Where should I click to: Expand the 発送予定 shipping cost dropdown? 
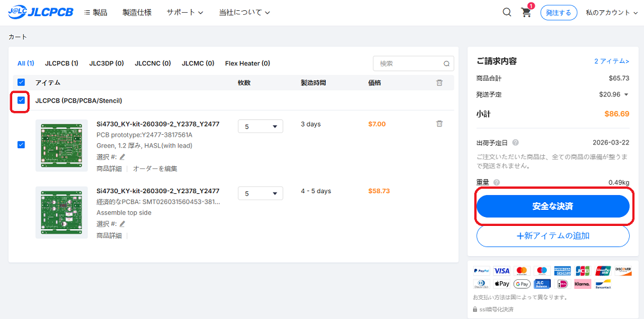click(x=626, y=95)
